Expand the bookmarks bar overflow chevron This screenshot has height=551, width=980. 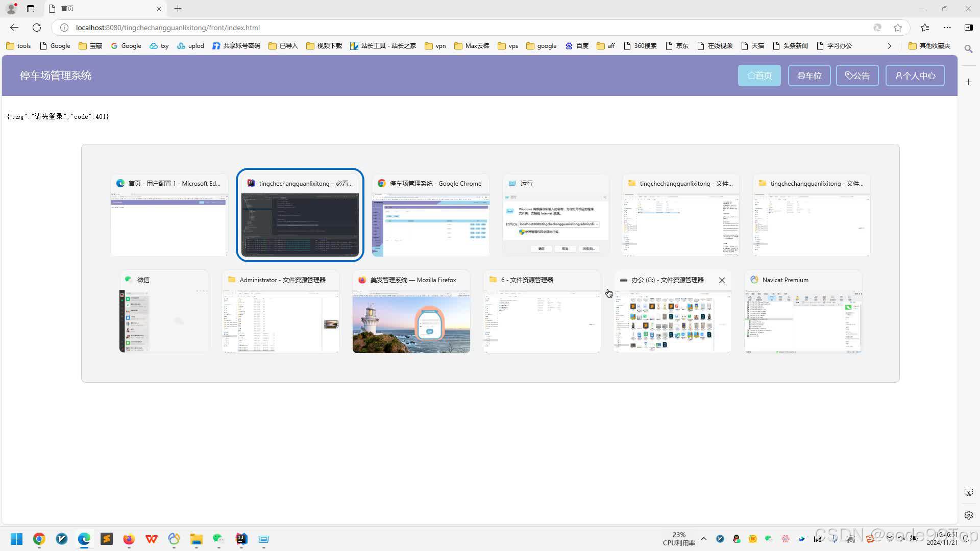click(889, 46)
